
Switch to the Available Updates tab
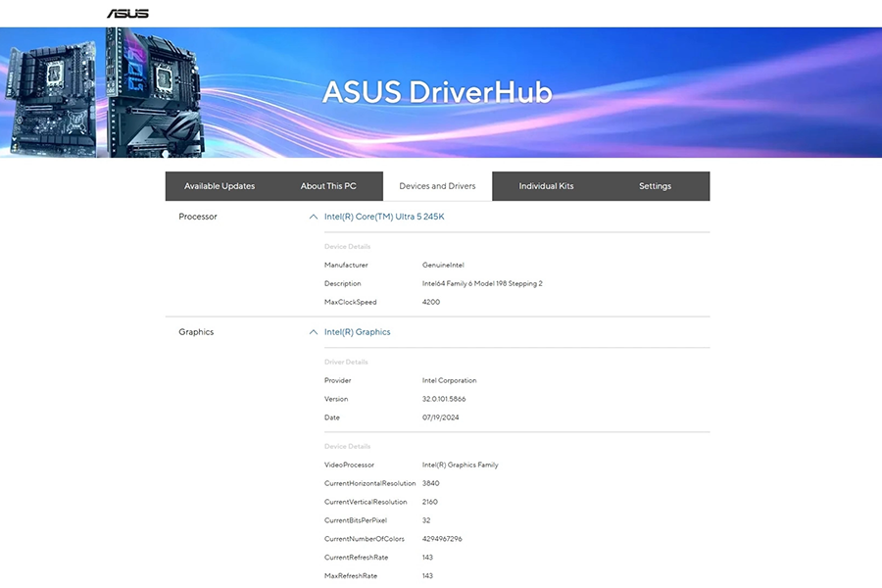[x=220, y=185]
